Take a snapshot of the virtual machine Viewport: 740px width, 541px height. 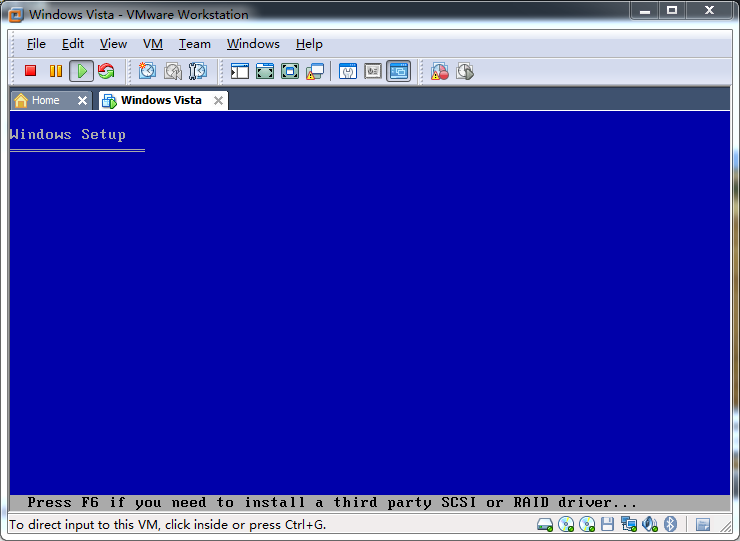pos(147,71)
